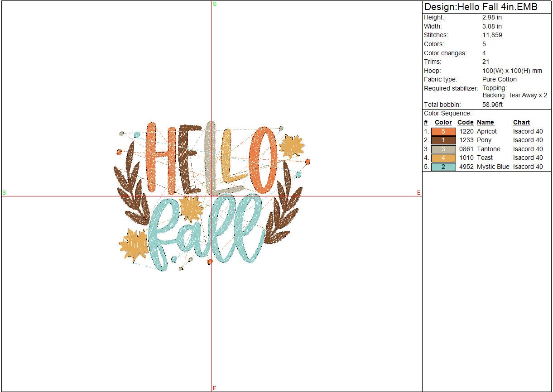
Task: Click the yellow maple leaf at upper right
Action: [x=290, y=147]
